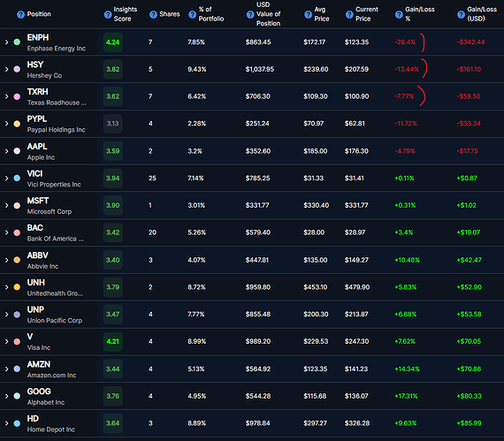Click AAPL average price $185.00
This screenshot has height=441, width=504.
pos(315,151)
